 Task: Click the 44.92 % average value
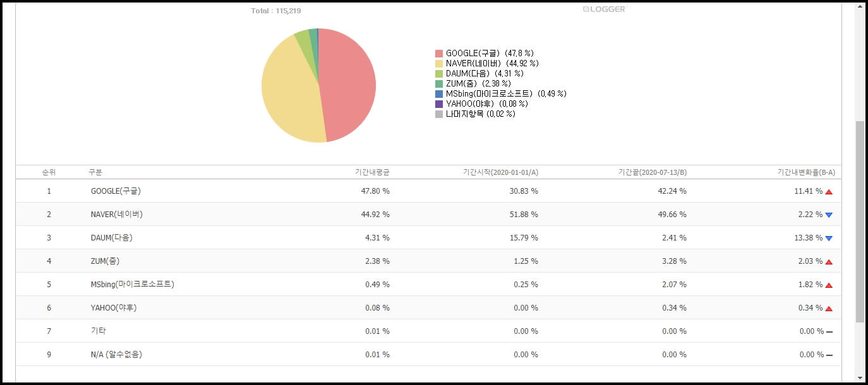click(375, 214)
